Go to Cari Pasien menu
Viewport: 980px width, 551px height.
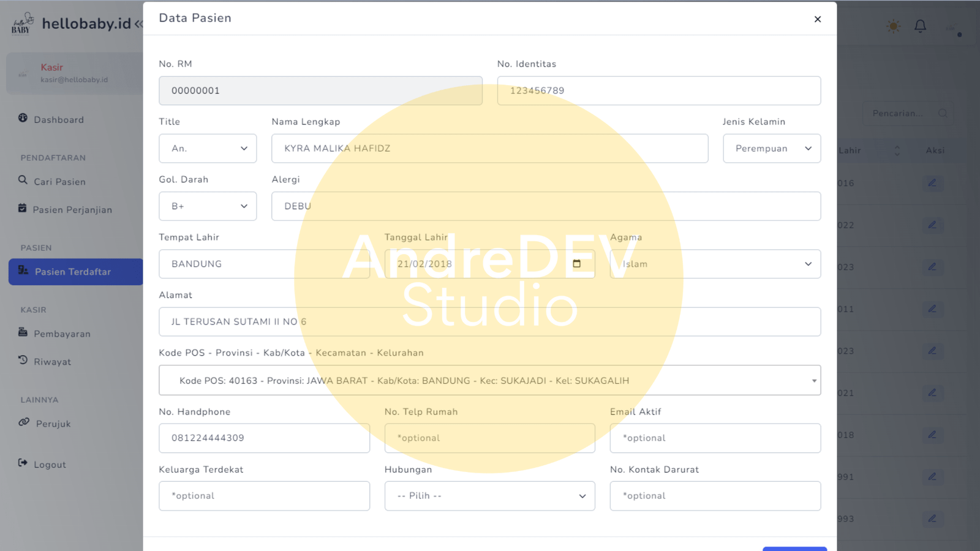click(x=59, y=182)
